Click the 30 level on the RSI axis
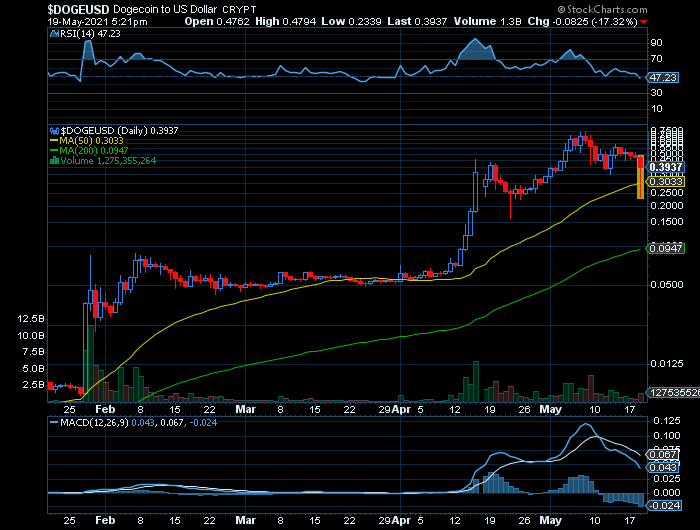The image size is (700, 530). point(657,93)
